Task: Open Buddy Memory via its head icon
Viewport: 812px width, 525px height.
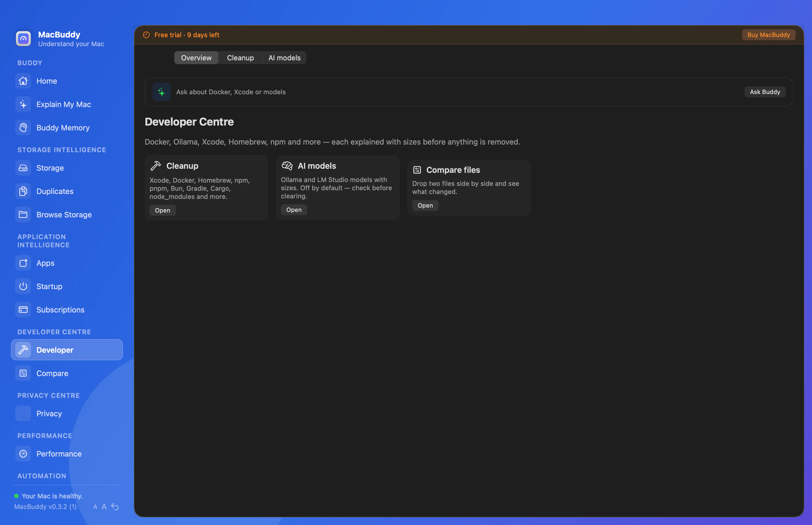Action: pyautogui.click(x=23, y=128)
